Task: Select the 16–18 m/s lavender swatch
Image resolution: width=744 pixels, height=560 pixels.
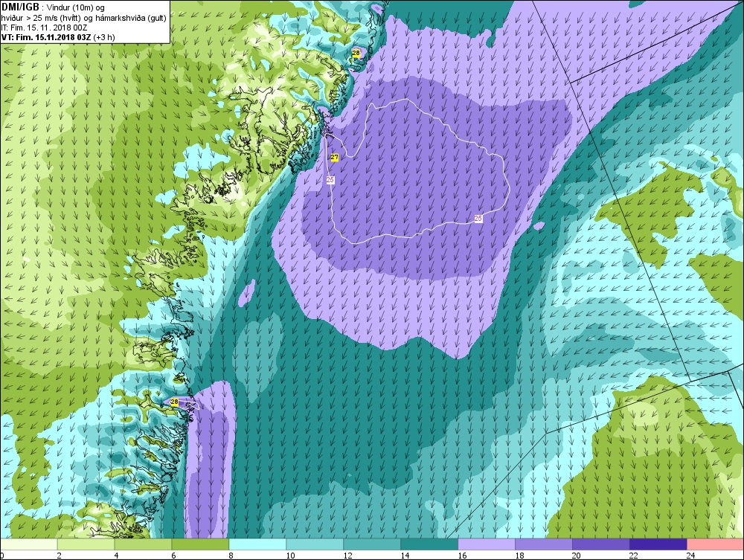Action: (487, 544)
